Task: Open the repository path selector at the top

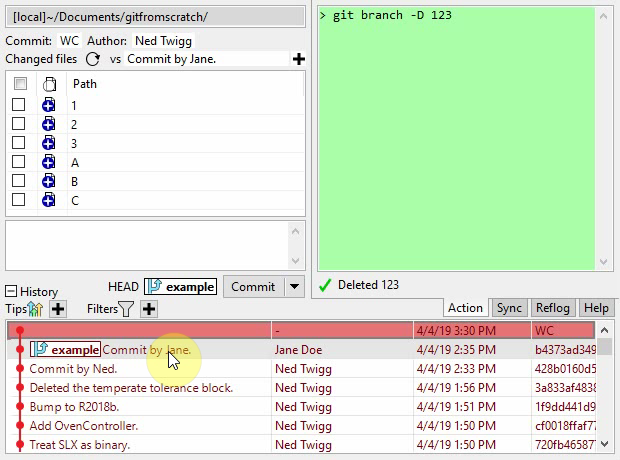Action: [155, 17]
